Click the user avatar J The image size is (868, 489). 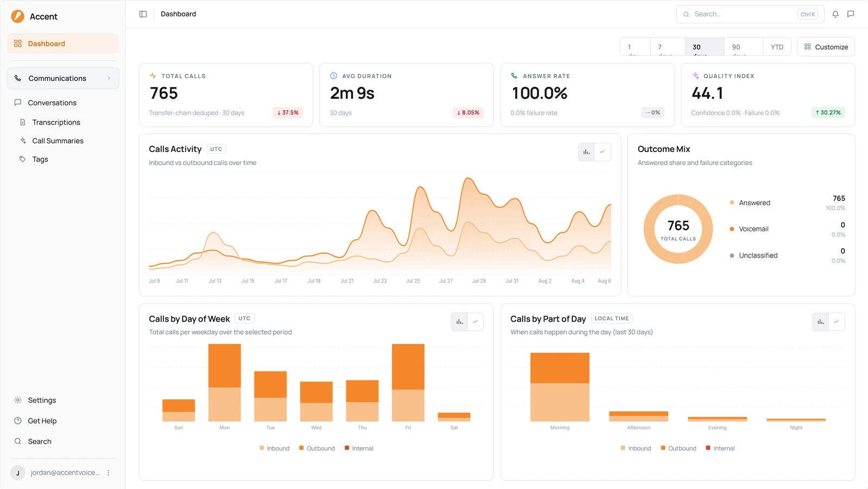(x=18, y=473)
